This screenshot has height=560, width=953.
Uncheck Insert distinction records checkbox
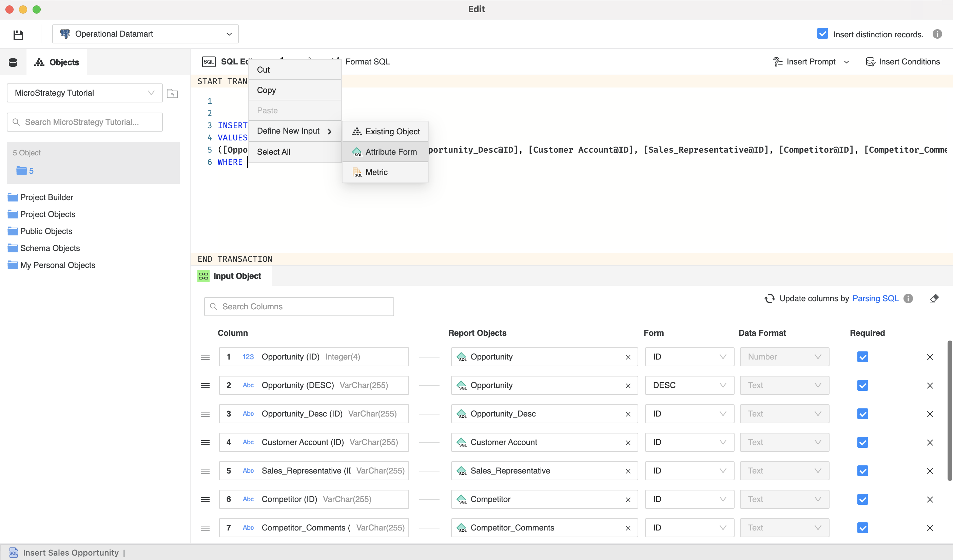[x=822, y=34]
